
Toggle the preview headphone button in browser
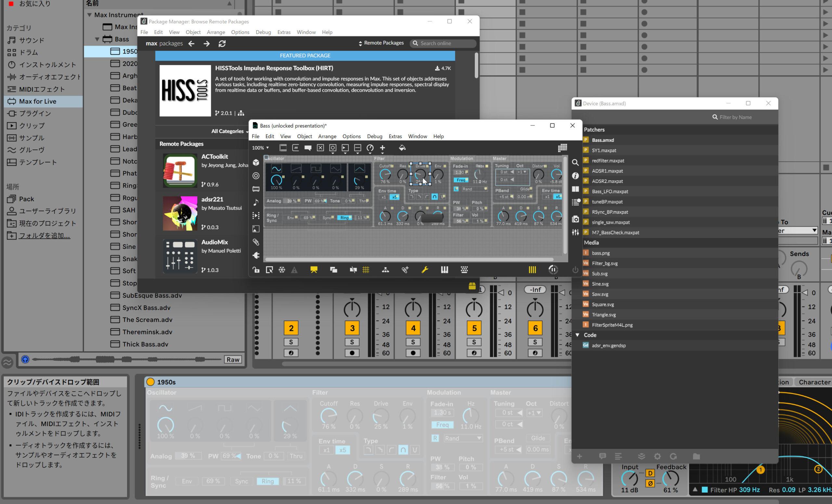[x=25, y=359]
